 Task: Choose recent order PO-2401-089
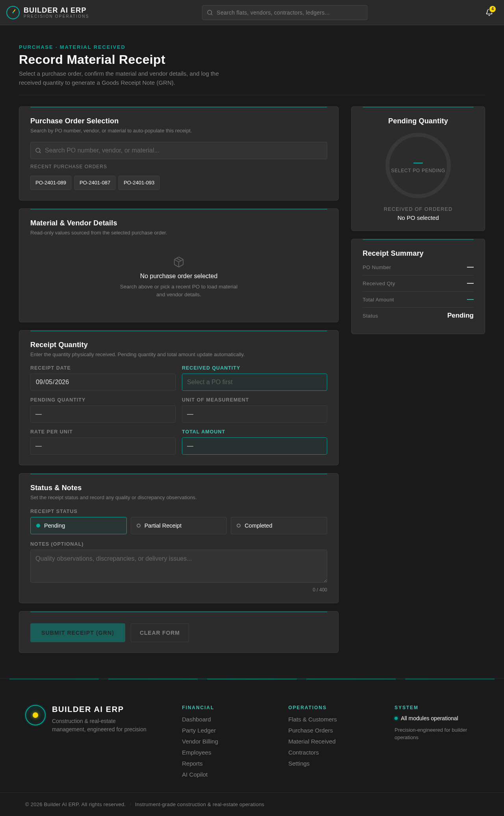51,183
